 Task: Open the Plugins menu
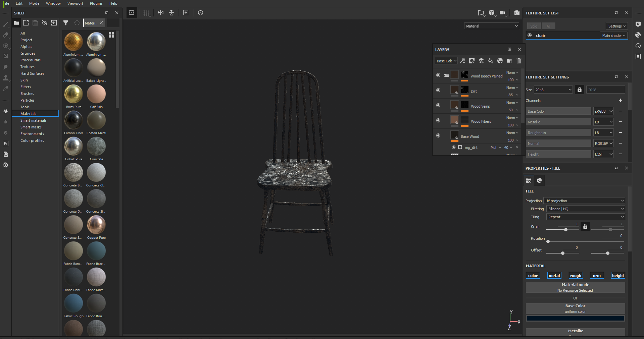(96, 3)
